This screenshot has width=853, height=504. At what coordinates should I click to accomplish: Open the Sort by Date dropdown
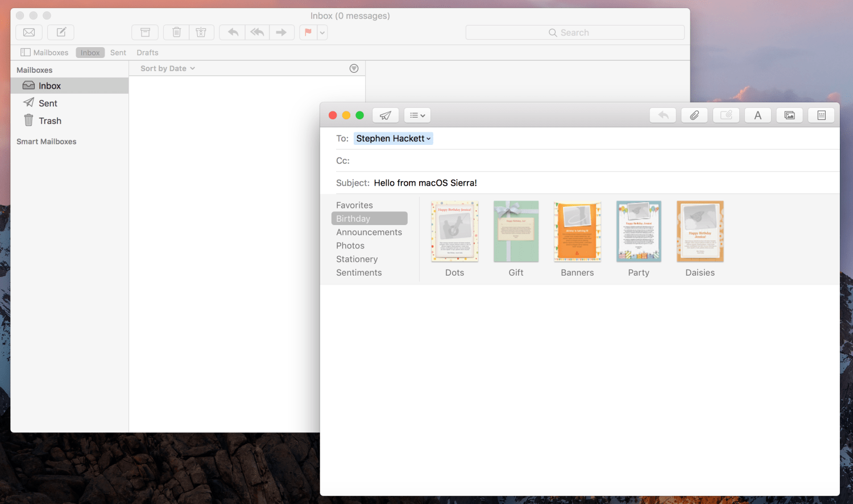168,68
